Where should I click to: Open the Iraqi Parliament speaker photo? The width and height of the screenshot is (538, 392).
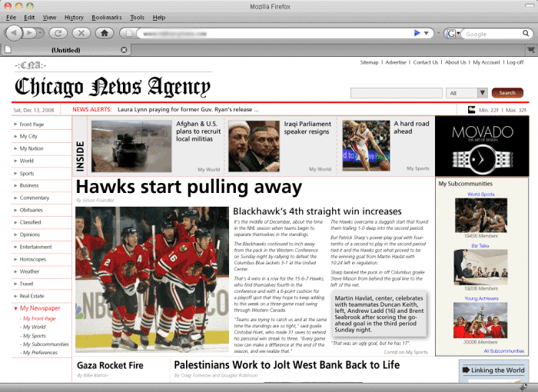(x=254, y=146)
